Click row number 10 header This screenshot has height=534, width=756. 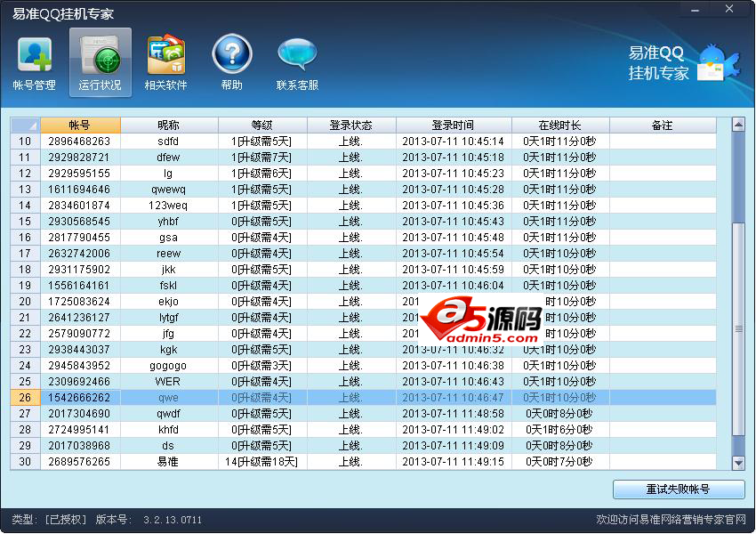click(x=25, y=142)
